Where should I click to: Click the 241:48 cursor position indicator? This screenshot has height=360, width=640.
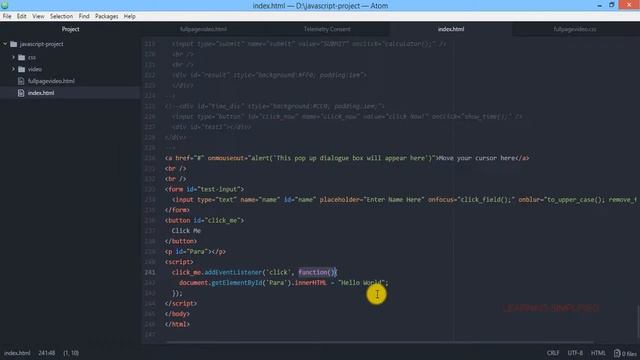(x=47, y=353)
